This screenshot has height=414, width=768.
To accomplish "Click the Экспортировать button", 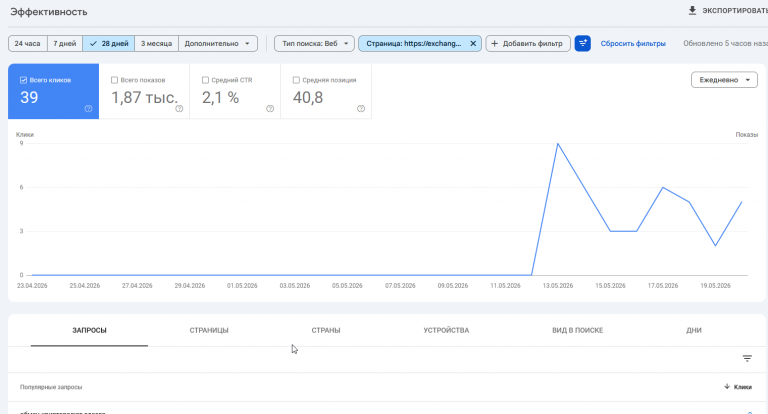I will 728,10.
